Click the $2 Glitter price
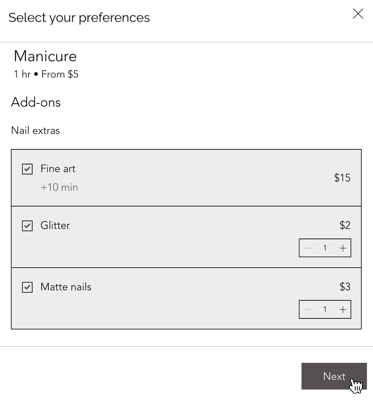Screen dimensions: 373x400 [x=345, y=225]
